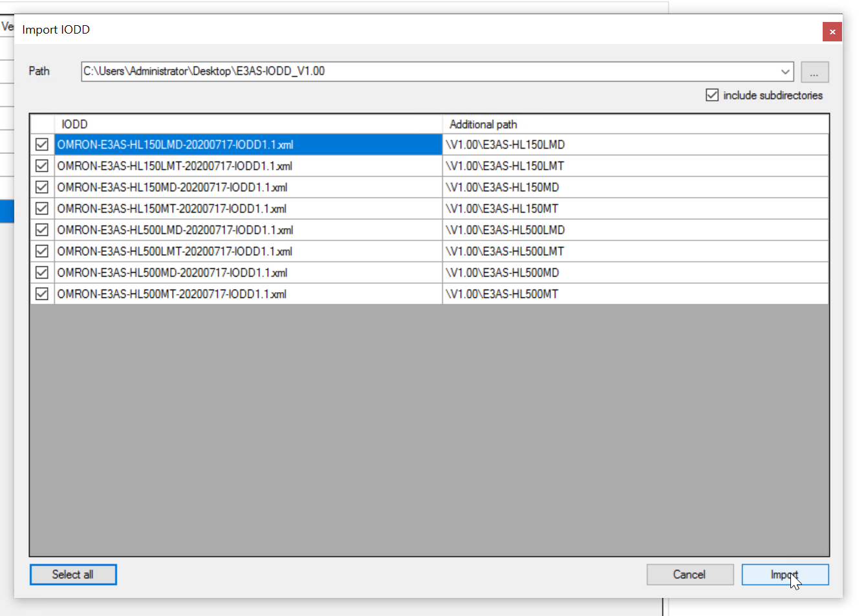Toggle checkbox for OMRON-E3AS-HL150LMT row
This screenshot has height=616, width=866.
point(42,166)
